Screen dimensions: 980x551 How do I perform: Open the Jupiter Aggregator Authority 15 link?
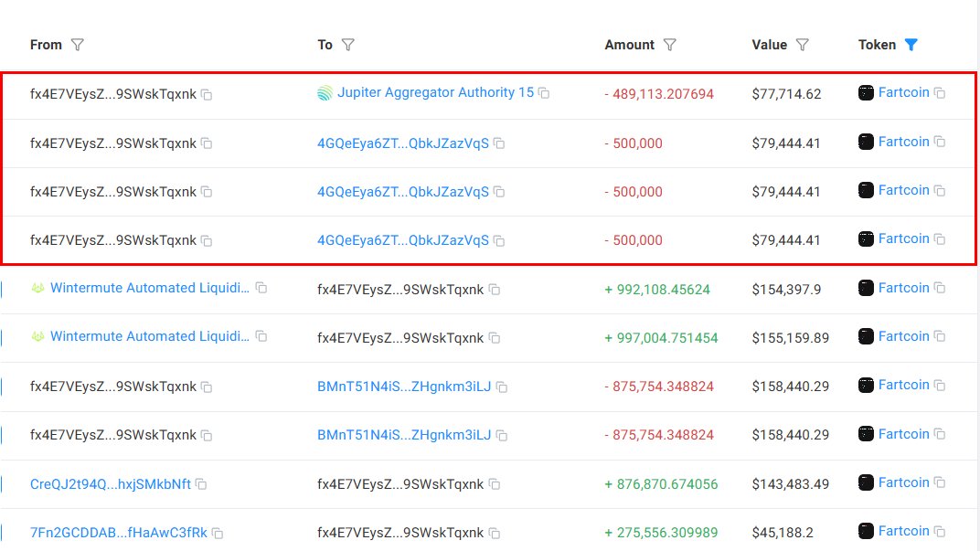[436, 92]
